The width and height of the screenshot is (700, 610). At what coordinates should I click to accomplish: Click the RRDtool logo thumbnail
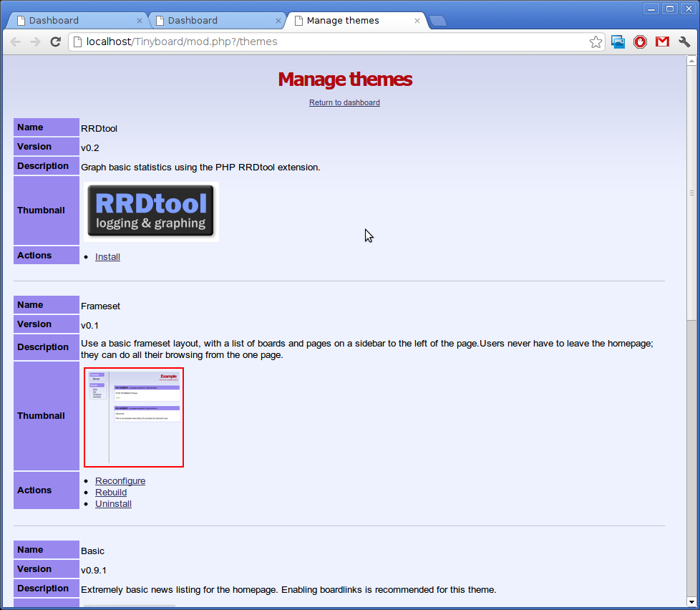[x=151, y=212]
